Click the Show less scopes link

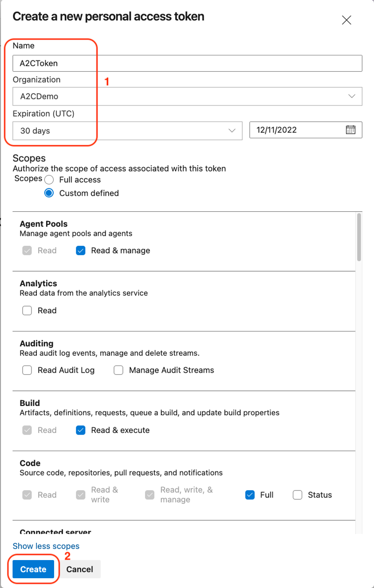click(x=46, y=546)
